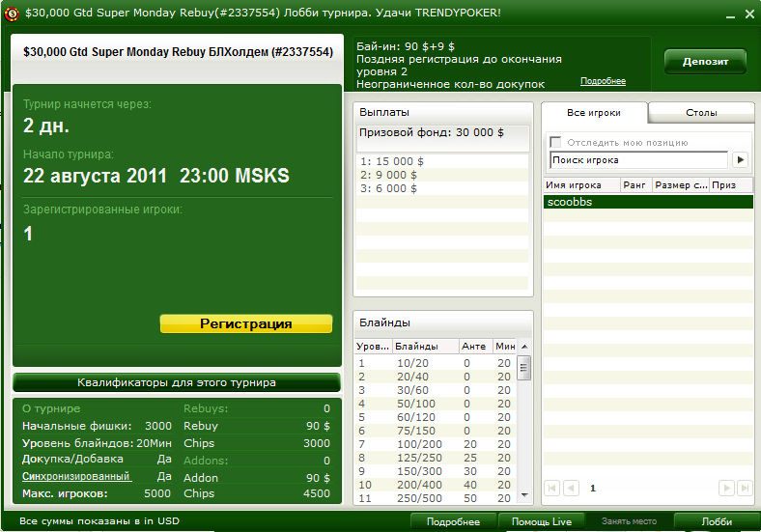Click blinds table scroll down arrow

pyautogui.click(x=524, y=495)
